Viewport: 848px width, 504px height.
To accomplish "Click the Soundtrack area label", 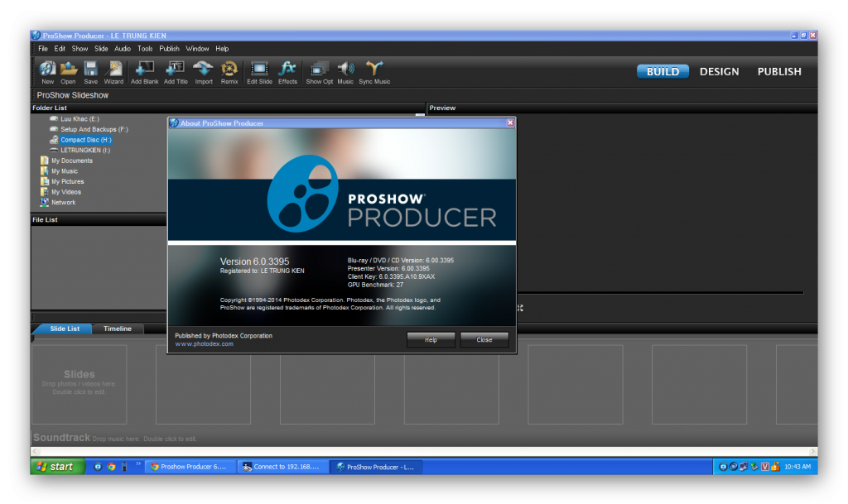I will pos(61,438).
